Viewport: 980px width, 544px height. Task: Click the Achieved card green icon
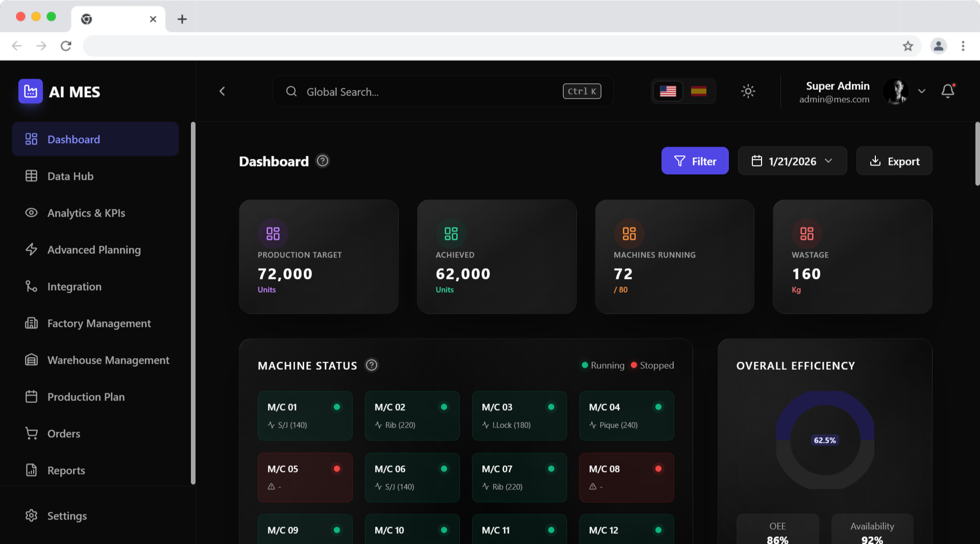(451, 233)
